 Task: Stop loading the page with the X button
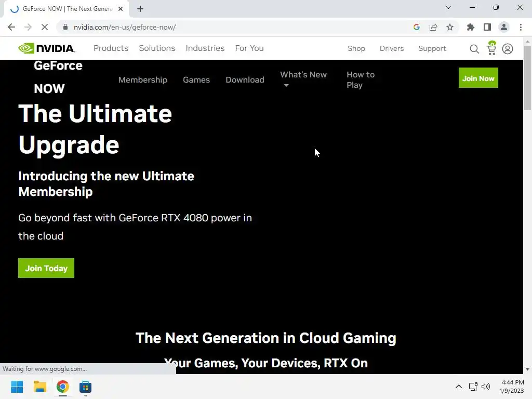coord(45,27)
